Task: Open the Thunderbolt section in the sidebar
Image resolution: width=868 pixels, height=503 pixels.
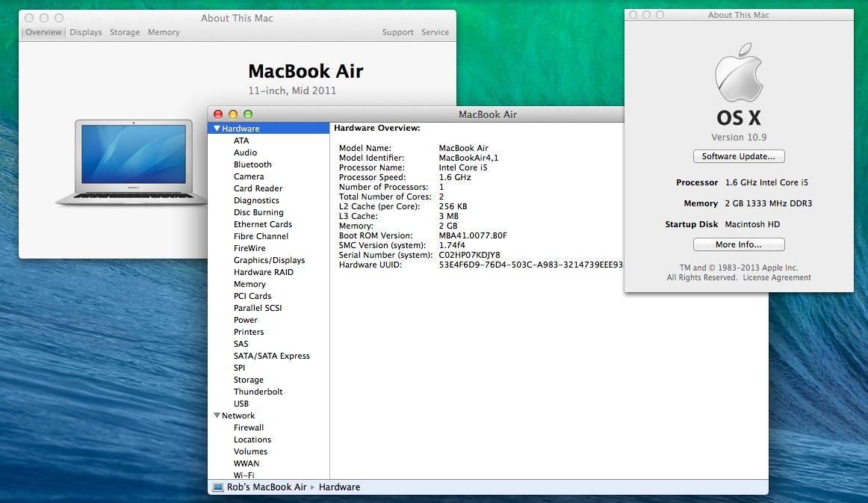Action: [256, 392]
